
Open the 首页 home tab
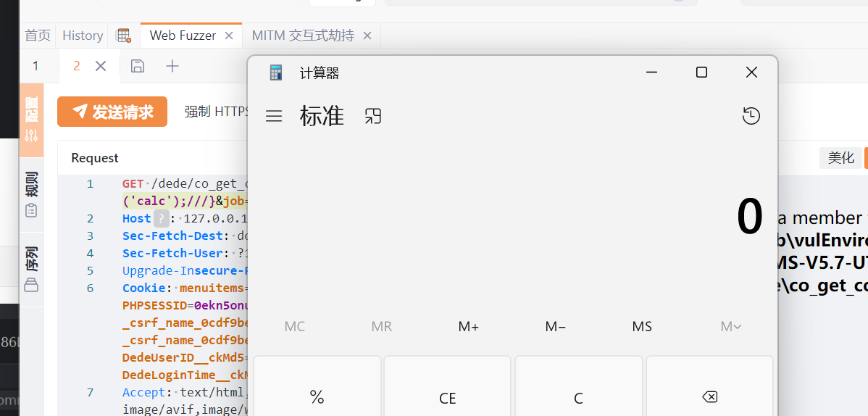tap(38, 36)
